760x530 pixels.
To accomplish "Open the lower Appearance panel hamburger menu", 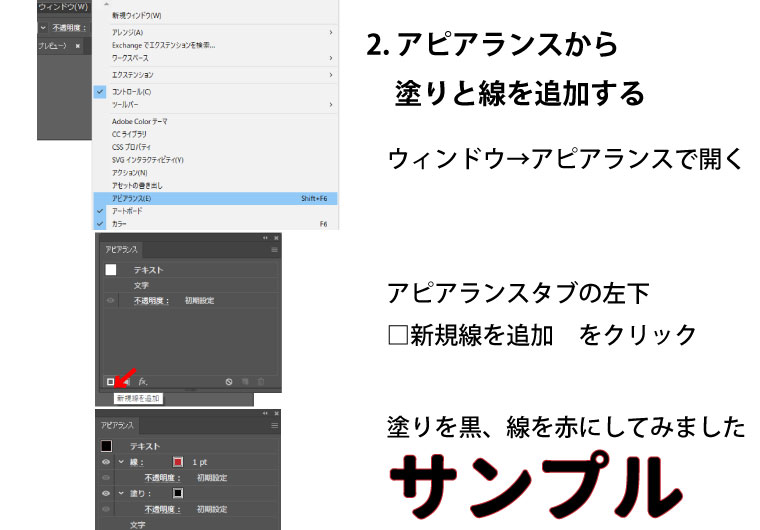I will (x=274, y=425).
